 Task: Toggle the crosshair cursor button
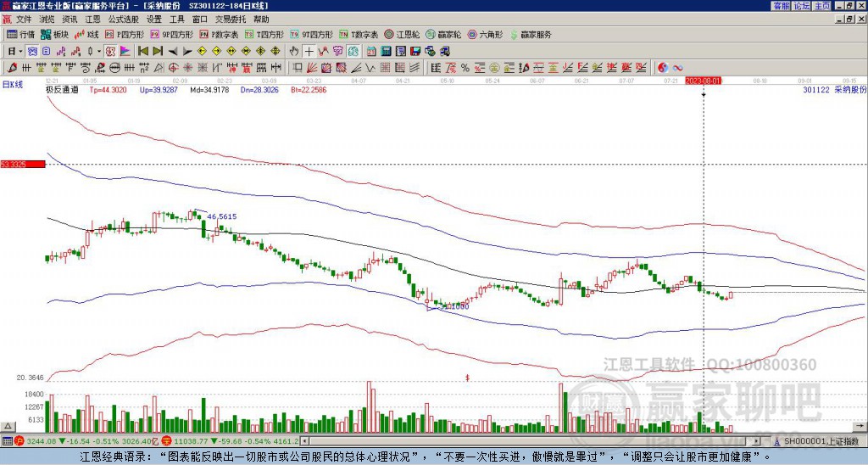[x=309, y=51]
